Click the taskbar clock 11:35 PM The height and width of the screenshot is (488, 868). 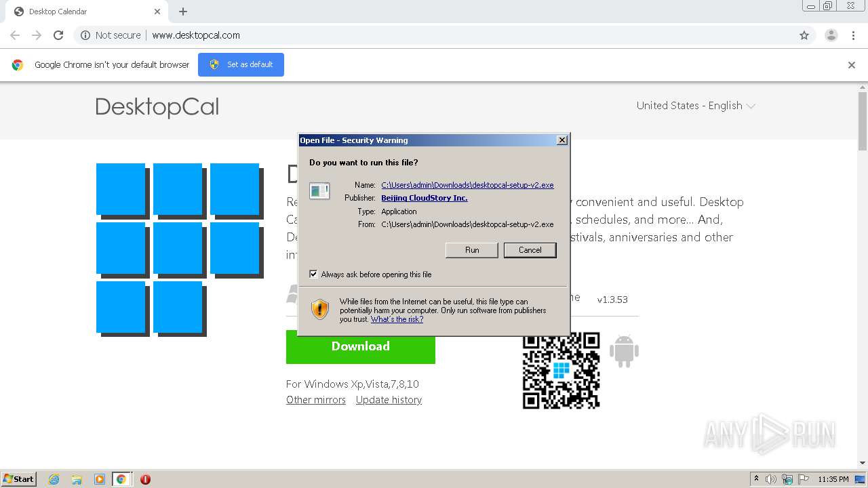pyautogui.click(x=833, y=479)
